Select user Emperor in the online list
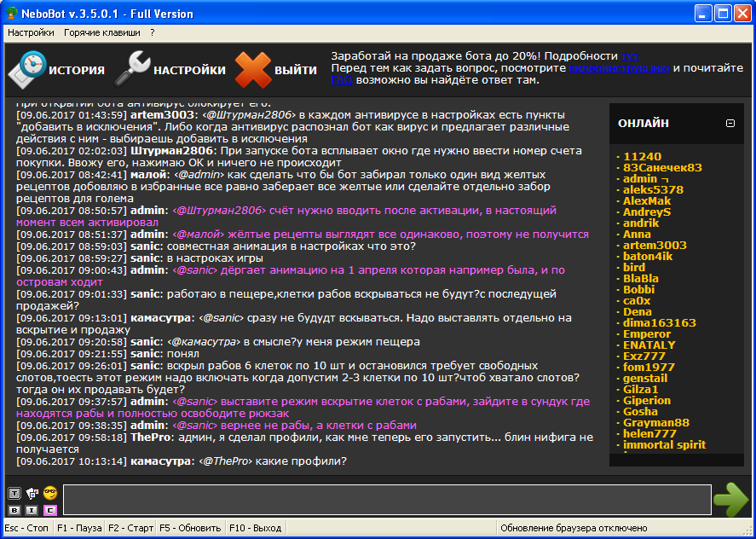 coord(648,334)
